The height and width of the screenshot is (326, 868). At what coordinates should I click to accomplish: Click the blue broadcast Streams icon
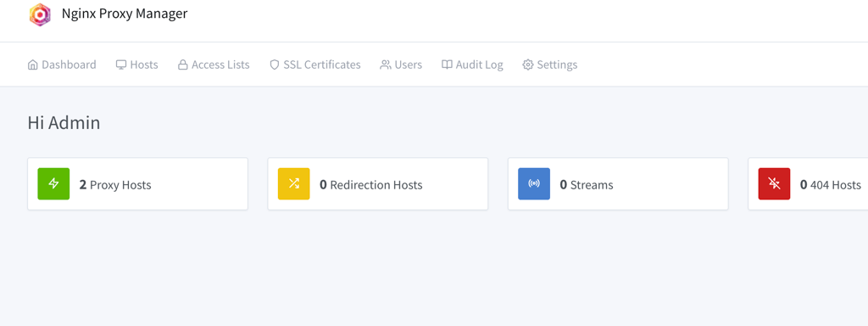click(534, 184)
